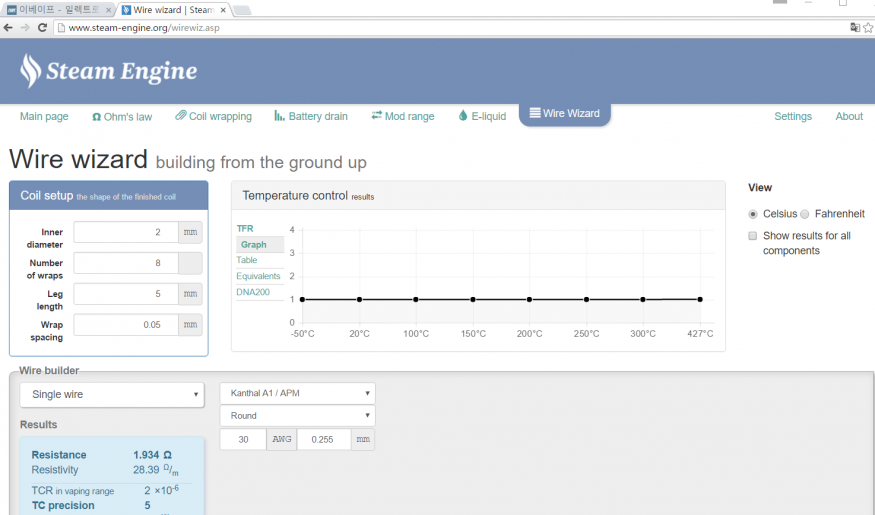Open the Single wire dropdown
Screen dimensions: 875x515
tap(112, 394)
